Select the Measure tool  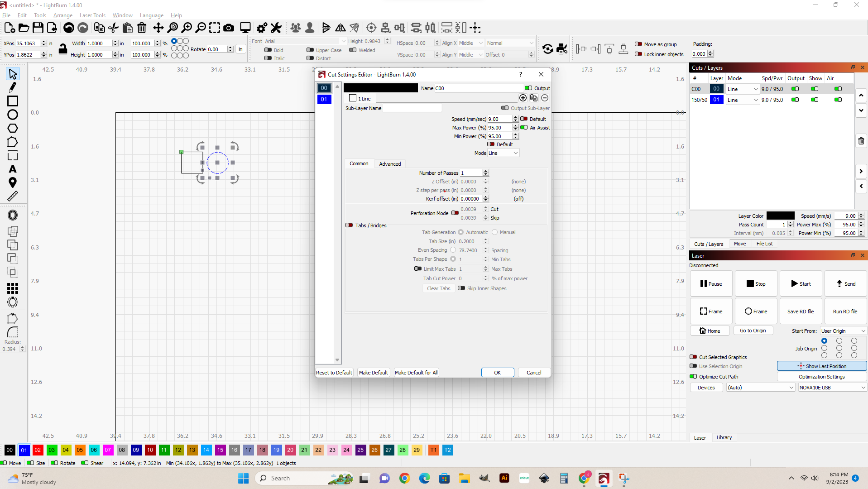point(13,196)
